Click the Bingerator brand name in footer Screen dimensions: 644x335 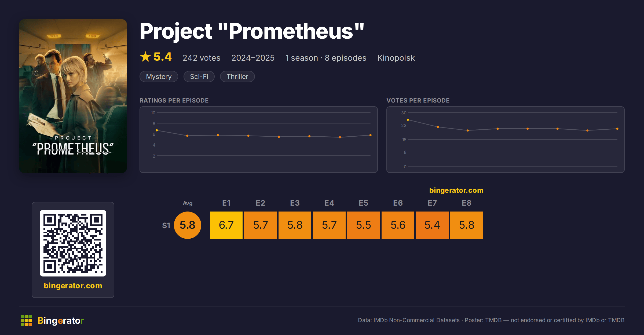pyautogui.click(x=61, y=321)
